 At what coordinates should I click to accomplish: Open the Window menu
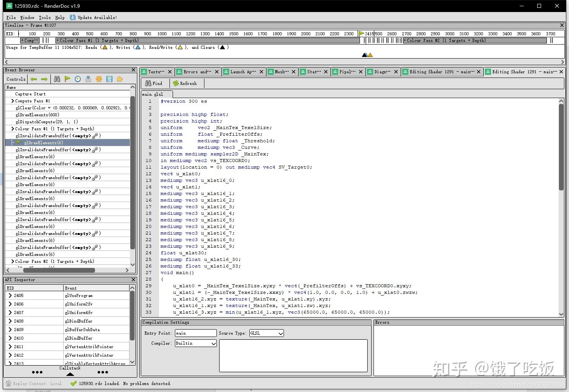(27, 17)
